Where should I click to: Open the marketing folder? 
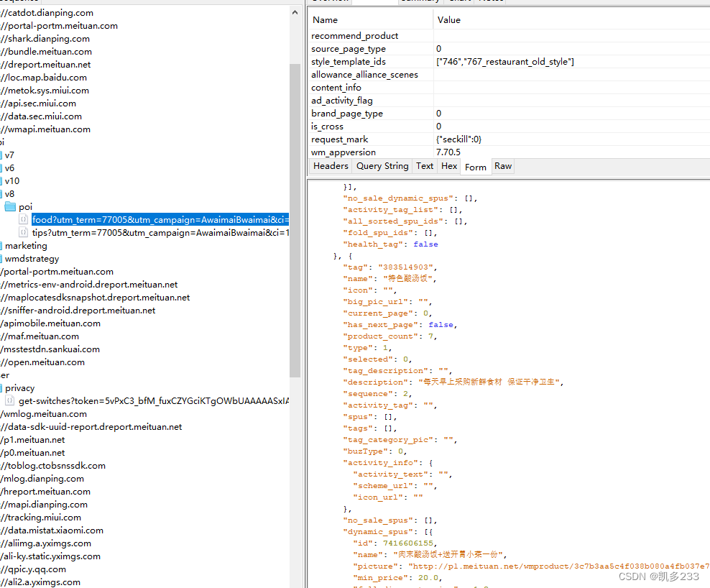(x=26, y=246)
